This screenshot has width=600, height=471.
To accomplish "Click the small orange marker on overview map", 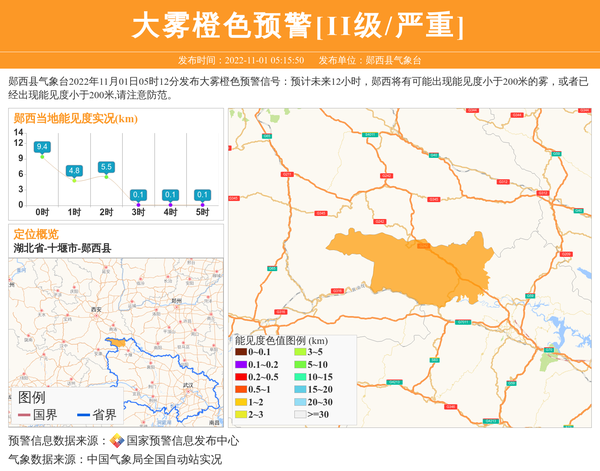I will coord(118,342).
